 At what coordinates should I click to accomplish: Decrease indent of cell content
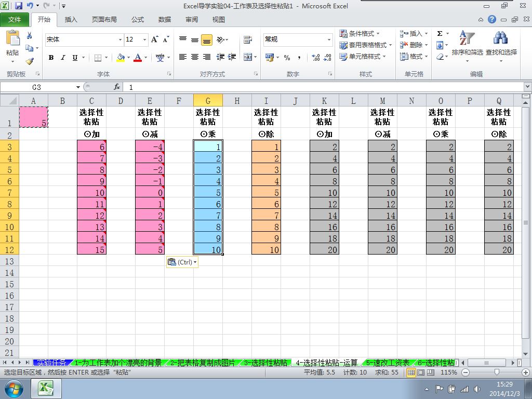pyautogui.click(x=220, y=57)
